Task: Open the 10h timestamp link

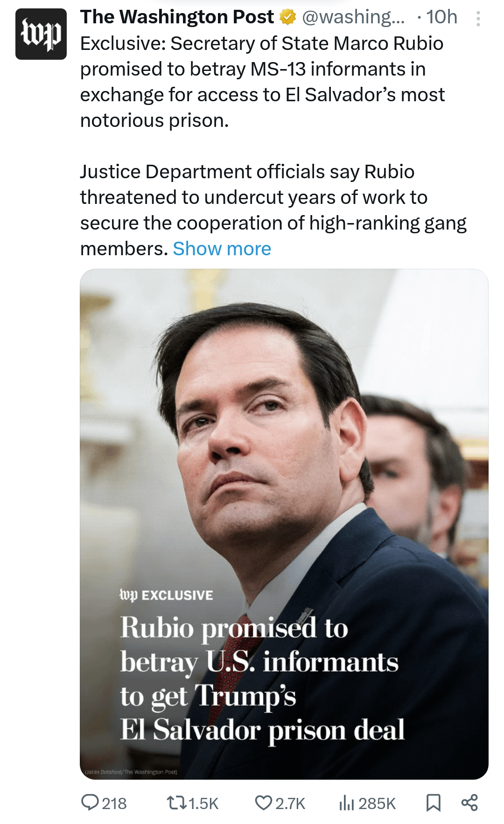Action: coord(441,17)
